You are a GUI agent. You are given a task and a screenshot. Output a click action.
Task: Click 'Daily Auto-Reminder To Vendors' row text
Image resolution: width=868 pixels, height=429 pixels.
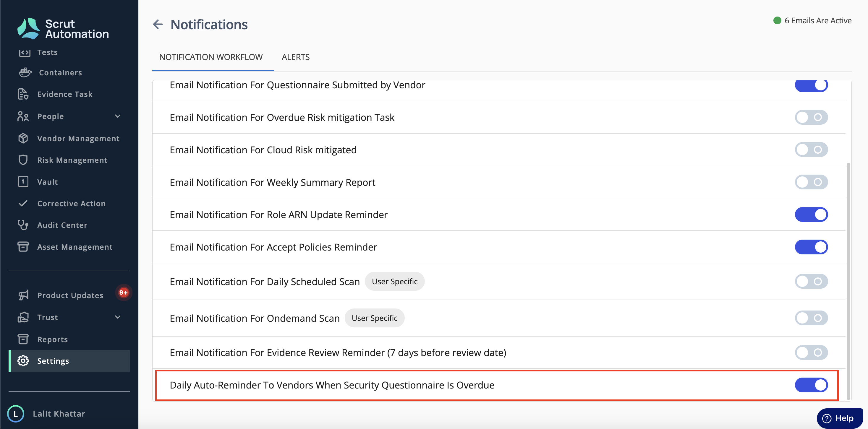click(332, 385)
